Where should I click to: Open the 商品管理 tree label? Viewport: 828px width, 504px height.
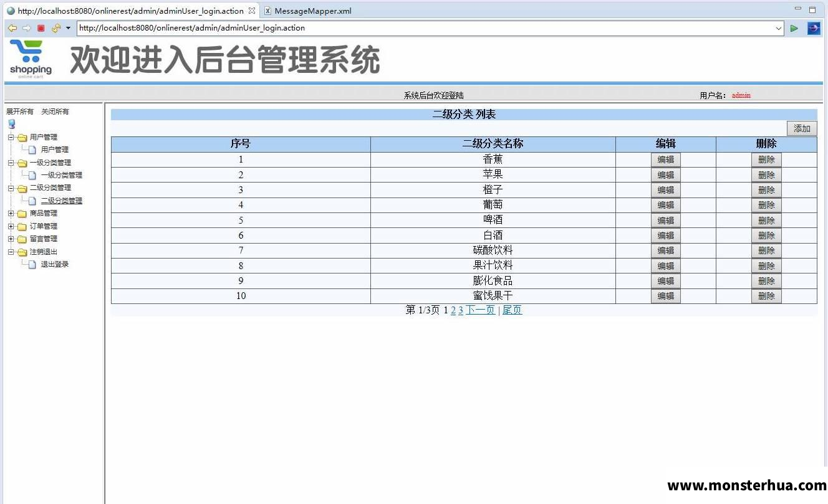point(44,213)
